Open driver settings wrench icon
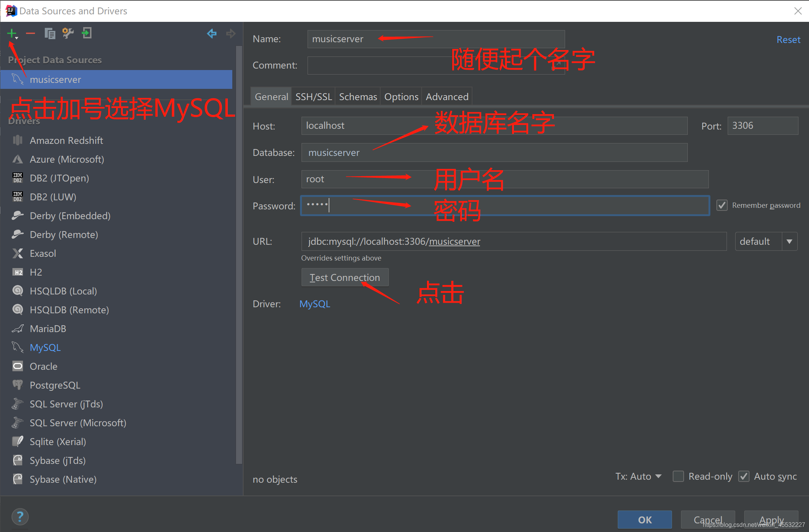Screen dimensions: 809x532 coord(68,34)
